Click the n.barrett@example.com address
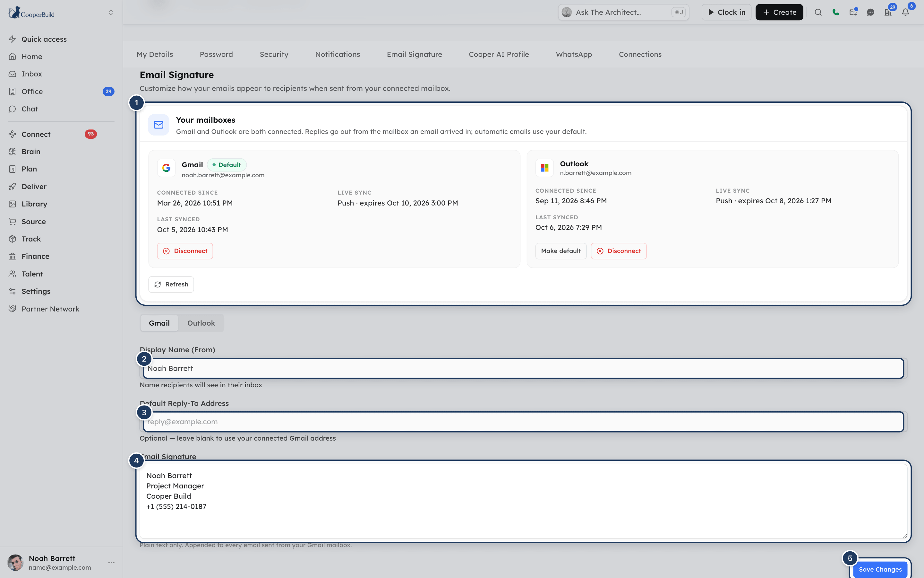Viewport: 924px width, 578px height. (596, 173)
